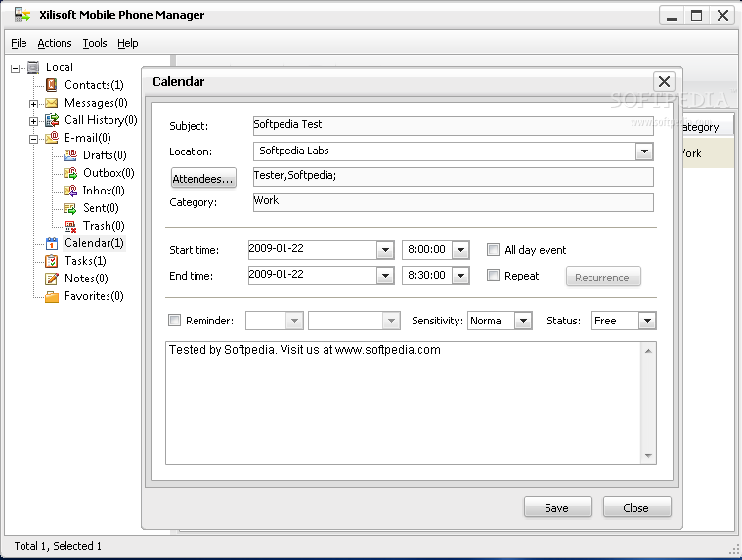The width and height of the screenshot is (742, 560).
Task: Click the Inbox folder icon
Action: click(70, 191)
